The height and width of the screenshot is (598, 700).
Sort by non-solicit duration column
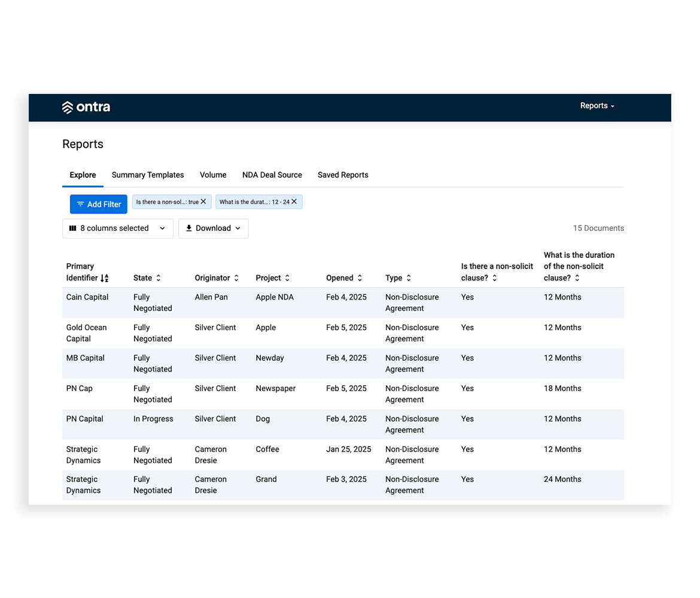pos(576,277)
